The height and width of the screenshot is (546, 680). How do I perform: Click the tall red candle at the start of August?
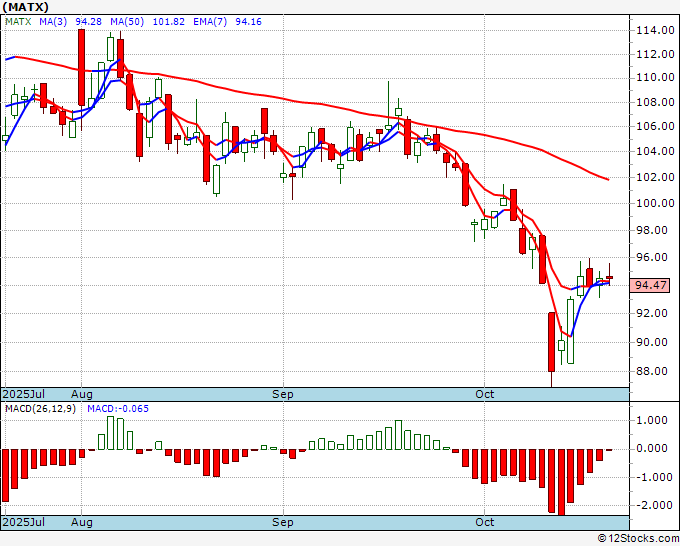pos(82,67)
